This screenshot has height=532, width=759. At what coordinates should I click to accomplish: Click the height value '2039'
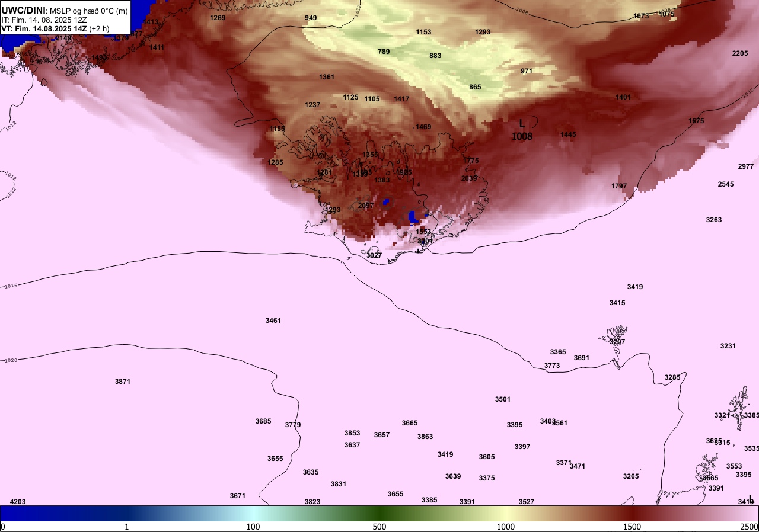(x=469, y=178)
